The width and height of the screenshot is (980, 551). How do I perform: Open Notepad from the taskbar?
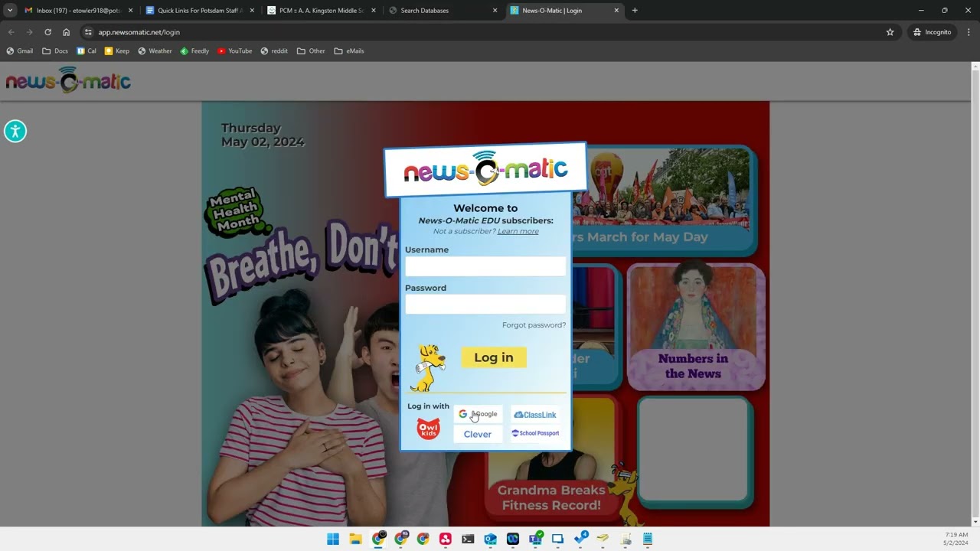pyautogui.click(x=648, y=539)
